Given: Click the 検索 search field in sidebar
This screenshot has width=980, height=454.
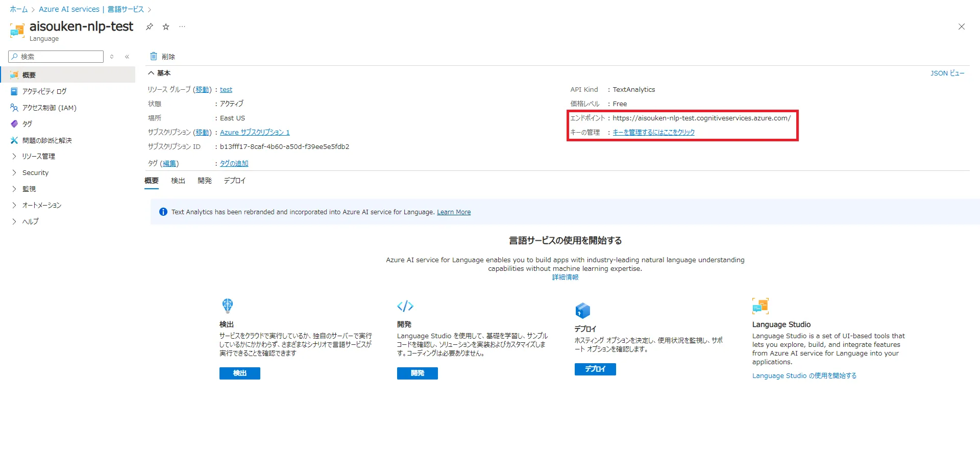Looking at the screenshot, I should [x=56, y=57].
